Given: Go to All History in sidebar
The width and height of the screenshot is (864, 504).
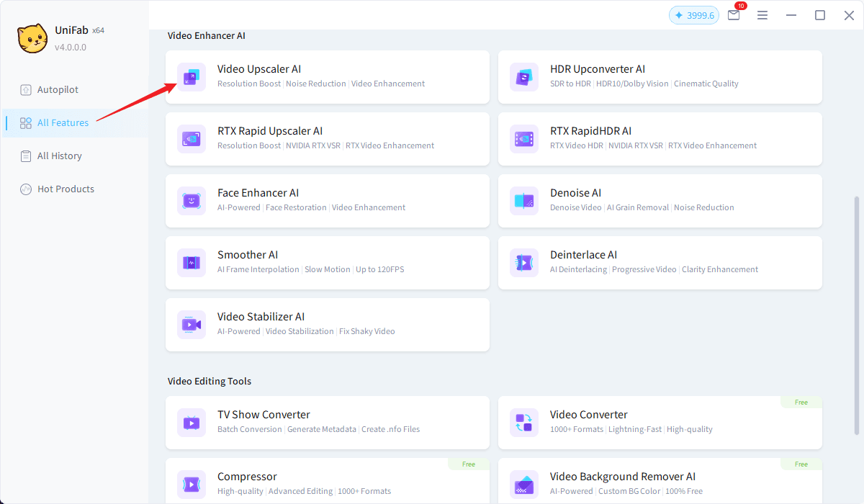Looking at the screenshot, I should point(59,156).
